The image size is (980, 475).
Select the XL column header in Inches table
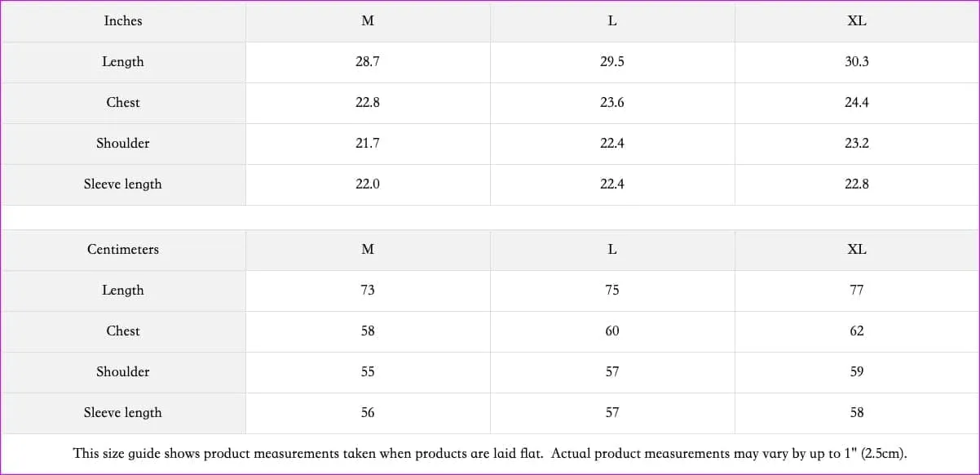tap(856, 21)
